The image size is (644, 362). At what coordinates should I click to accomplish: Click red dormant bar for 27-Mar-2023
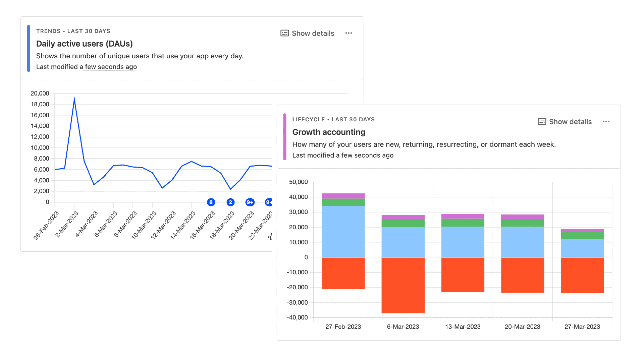pyautogui.click(x=582, y=275)
